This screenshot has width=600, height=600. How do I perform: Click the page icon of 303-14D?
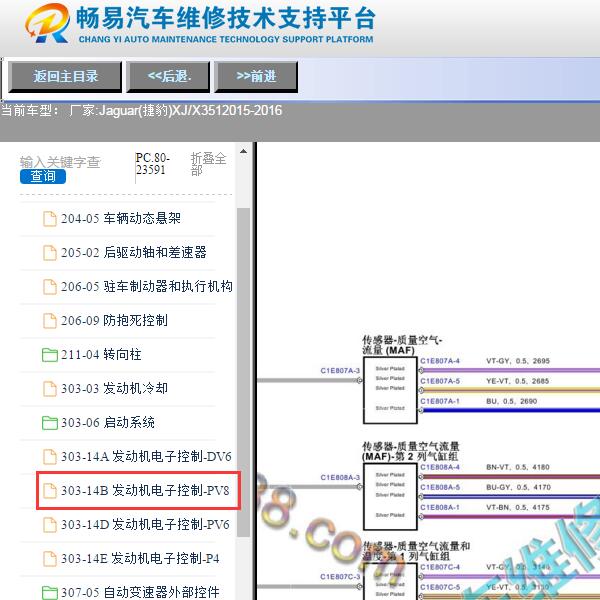tap(50, 525)
